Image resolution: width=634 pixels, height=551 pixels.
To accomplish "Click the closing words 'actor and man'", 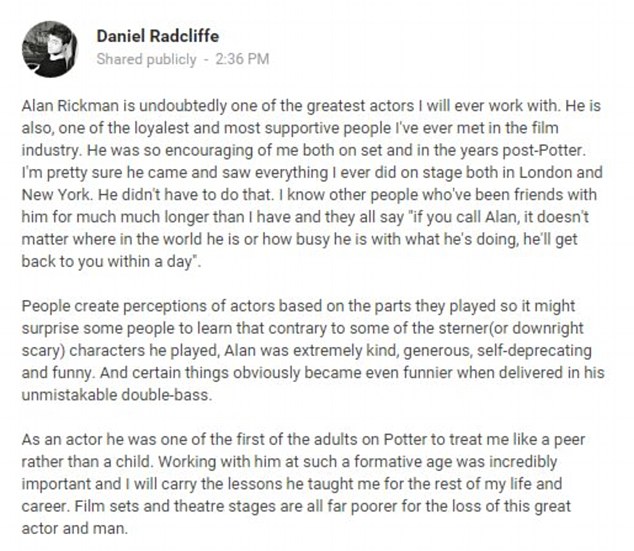I will tap(68, 522).
